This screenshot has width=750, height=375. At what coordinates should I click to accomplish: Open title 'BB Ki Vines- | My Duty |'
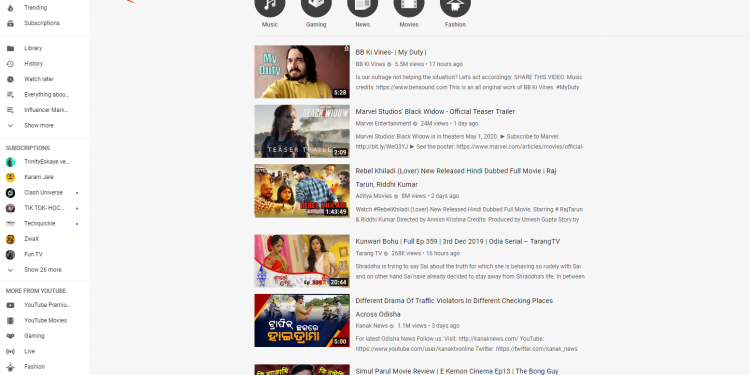point(391,52)
